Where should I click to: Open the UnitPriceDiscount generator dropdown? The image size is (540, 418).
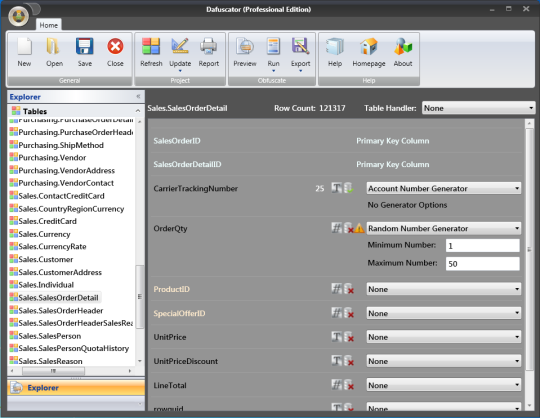444,361
